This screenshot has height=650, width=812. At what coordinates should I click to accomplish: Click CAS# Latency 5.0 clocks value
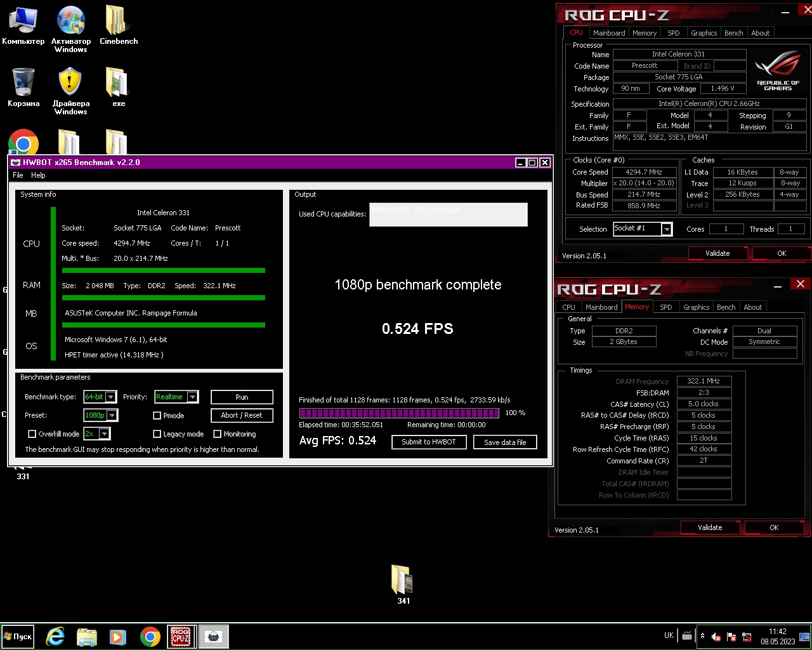point(704,404)
